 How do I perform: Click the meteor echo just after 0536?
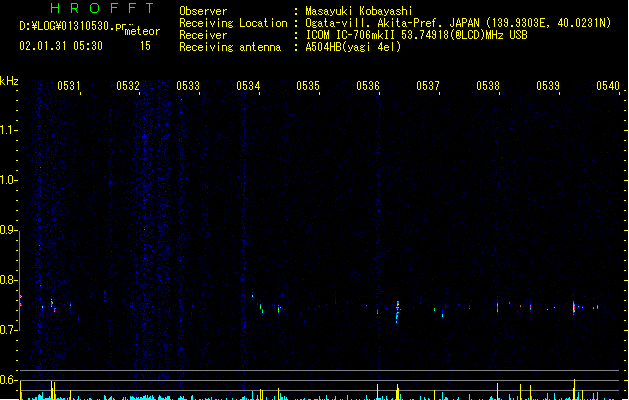[x=398, y=312]
